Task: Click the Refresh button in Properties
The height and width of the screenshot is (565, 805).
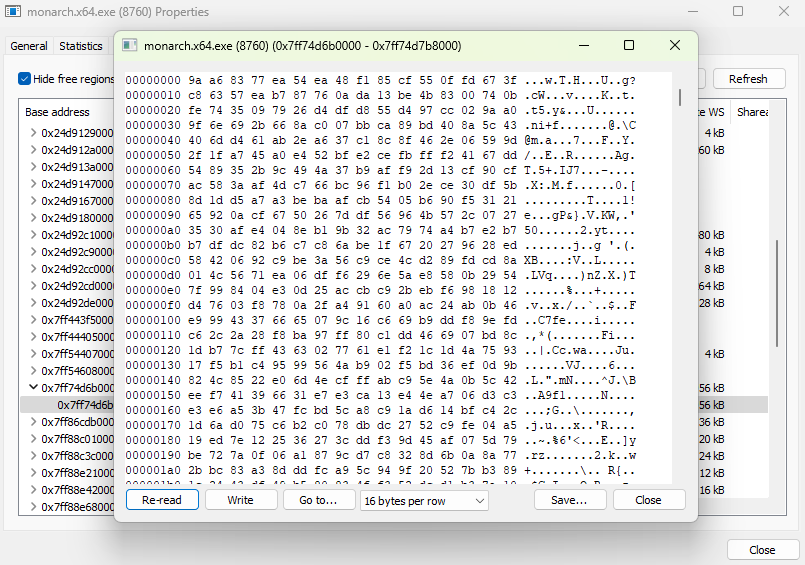Action: tap(748, 79)
